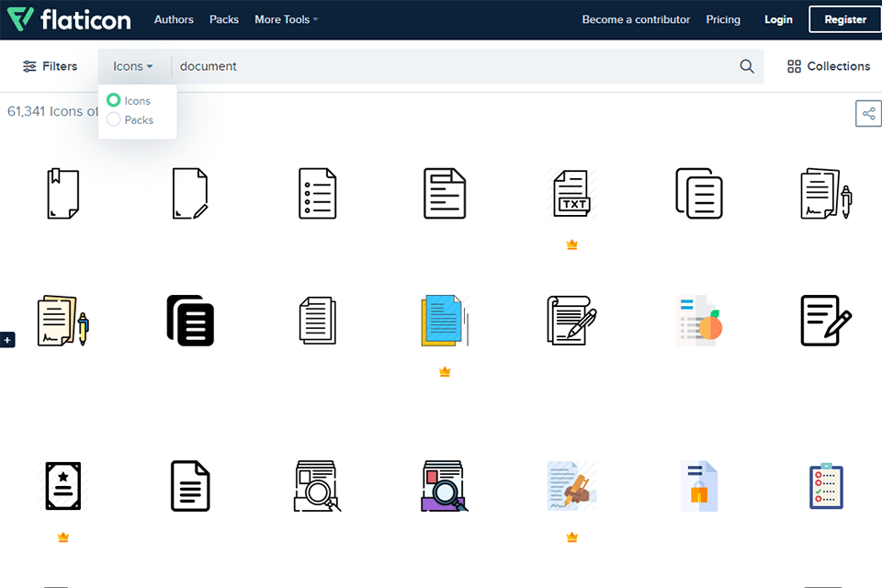
Task: Select the checklist clipboard icon thumbnail
Action: click(x=826, y=486)
